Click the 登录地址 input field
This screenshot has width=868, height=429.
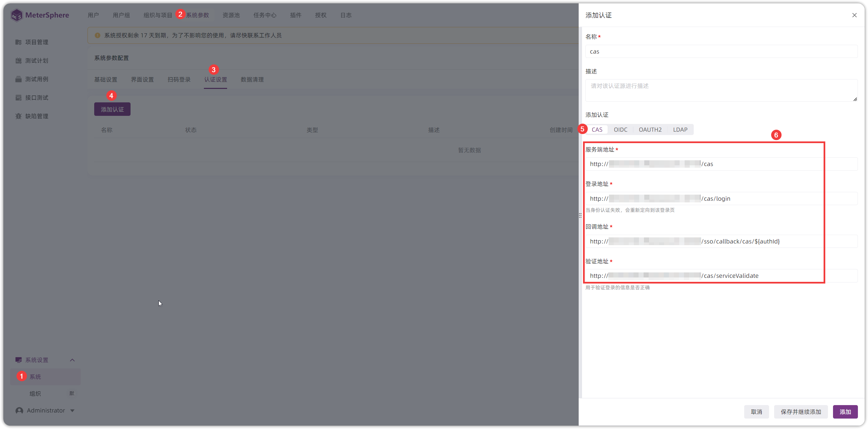[x=721, y=199]
